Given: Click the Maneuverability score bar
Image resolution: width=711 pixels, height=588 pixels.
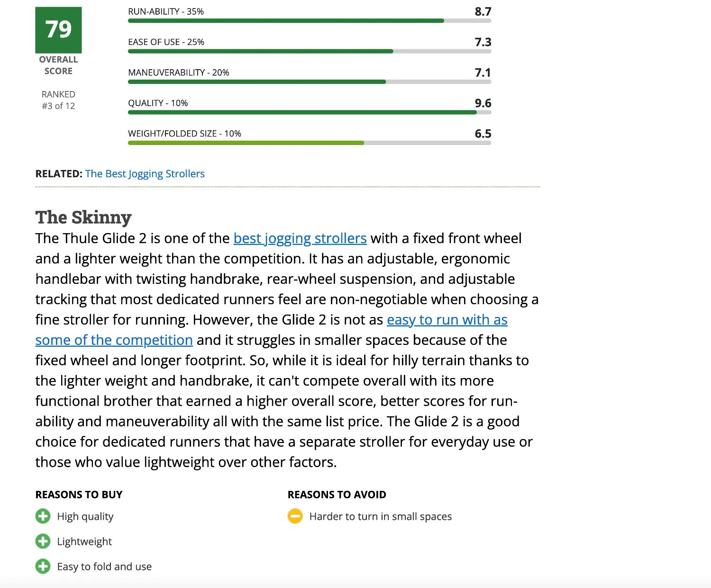Looking at the screenshot, I should (x=309, y=82).
